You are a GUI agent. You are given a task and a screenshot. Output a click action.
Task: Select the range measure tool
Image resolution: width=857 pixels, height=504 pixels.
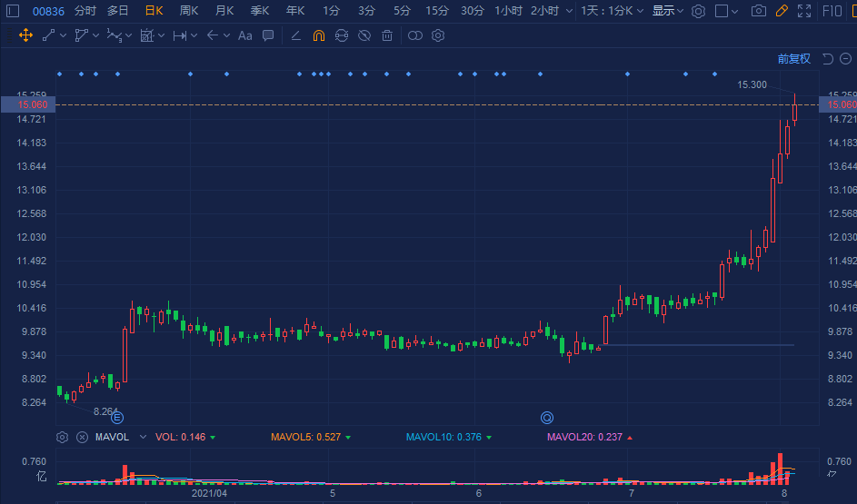[x=180, y=36]
